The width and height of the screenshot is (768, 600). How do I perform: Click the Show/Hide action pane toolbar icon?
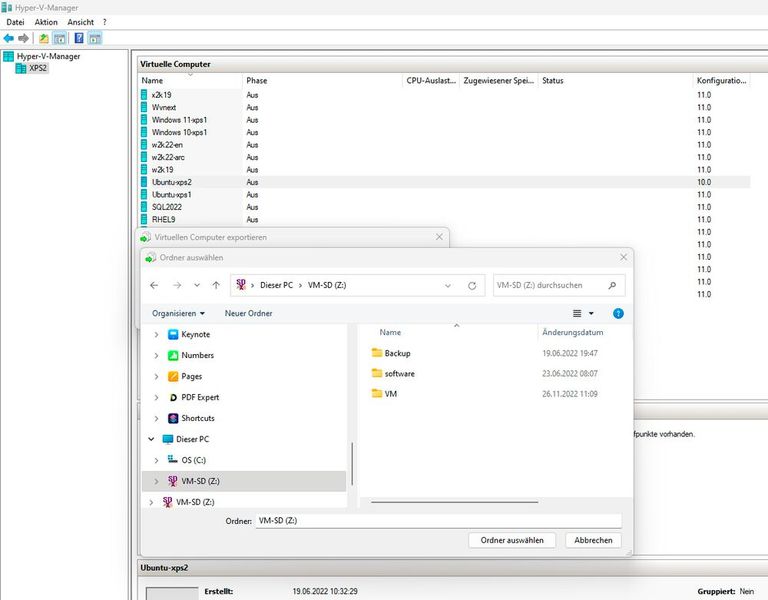click(95, 38)
